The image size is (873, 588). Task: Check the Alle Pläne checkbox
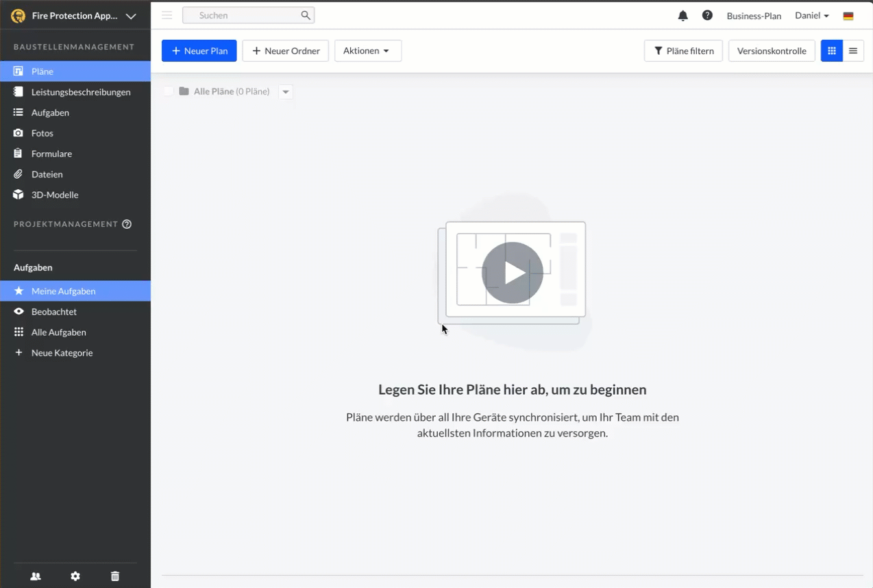click(x=169, y=91)
